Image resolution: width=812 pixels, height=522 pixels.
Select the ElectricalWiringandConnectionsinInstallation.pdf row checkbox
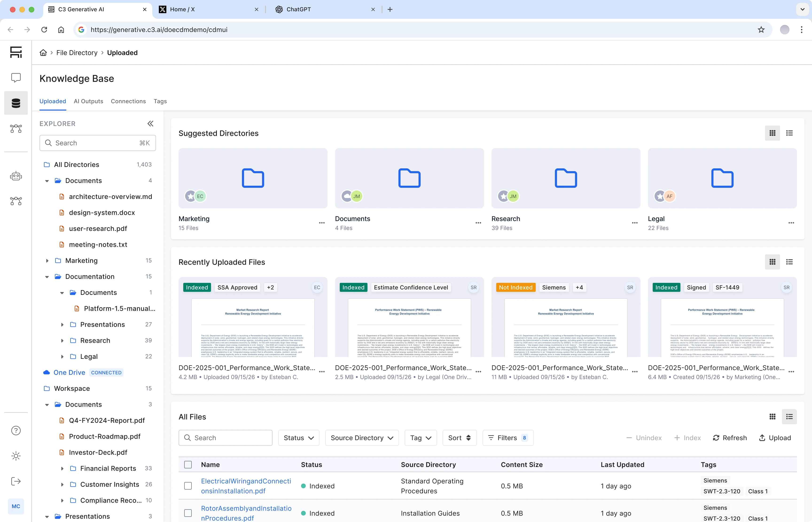[188, 486]
